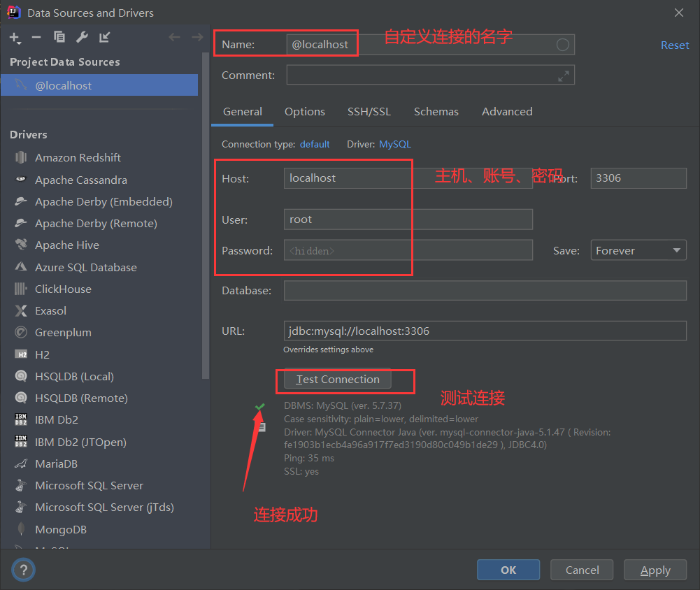Open the Save password dropdown Forever
Viewport: 700px width, 590px height.
(x=638, y=250)
